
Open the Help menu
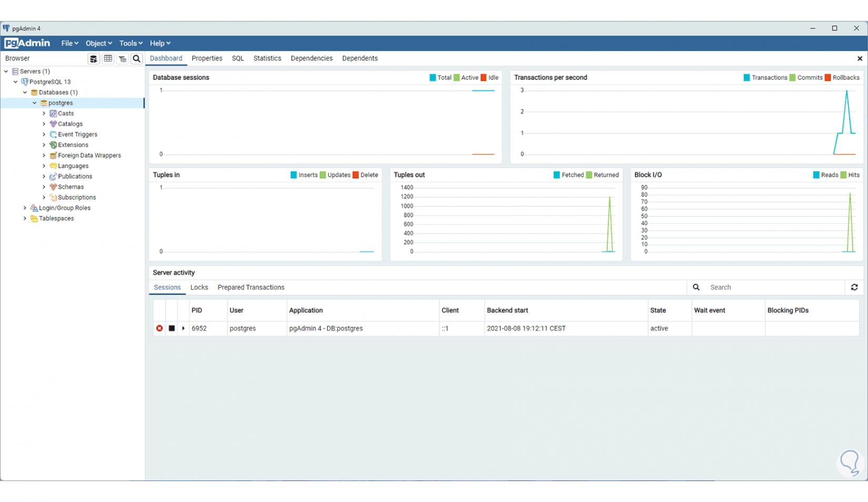(x=160, y=43)
